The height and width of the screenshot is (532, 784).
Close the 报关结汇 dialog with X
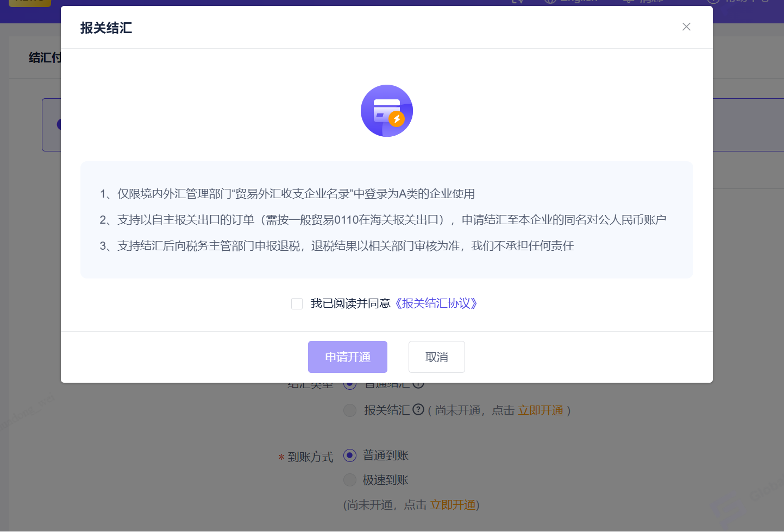pos(686,27)
